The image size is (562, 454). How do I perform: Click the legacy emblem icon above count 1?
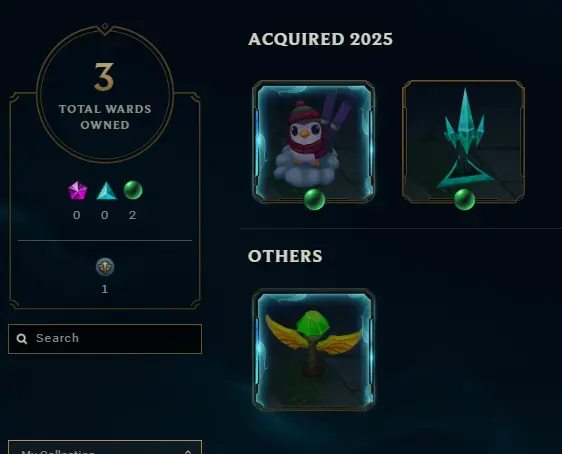pos(105,267)
